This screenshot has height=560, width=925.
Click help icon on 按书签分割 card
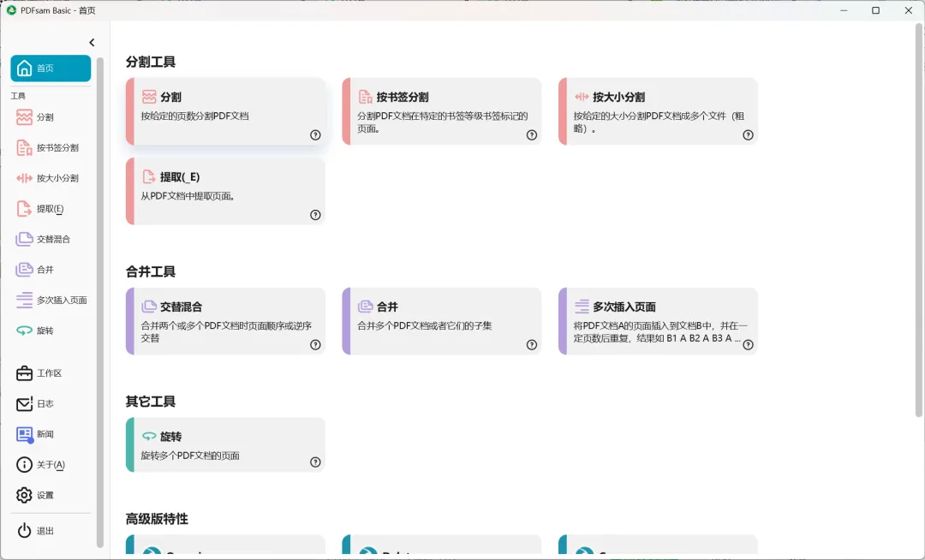(x=532, y=135)
